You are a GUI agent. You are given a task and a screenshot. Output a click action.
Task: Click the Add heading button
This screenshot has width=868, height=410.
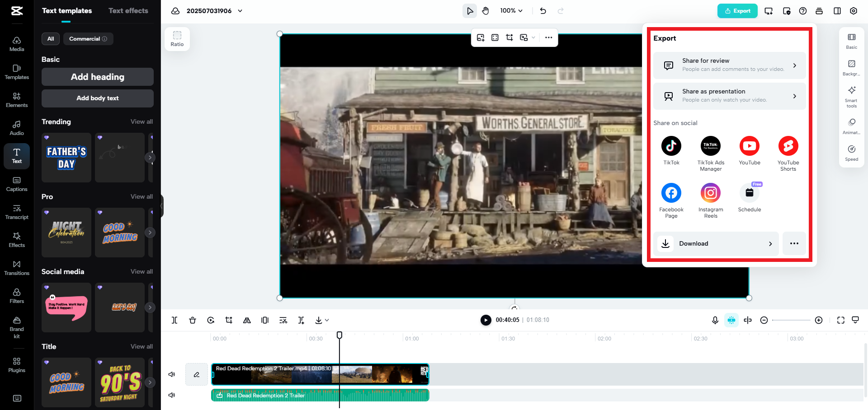97,77
